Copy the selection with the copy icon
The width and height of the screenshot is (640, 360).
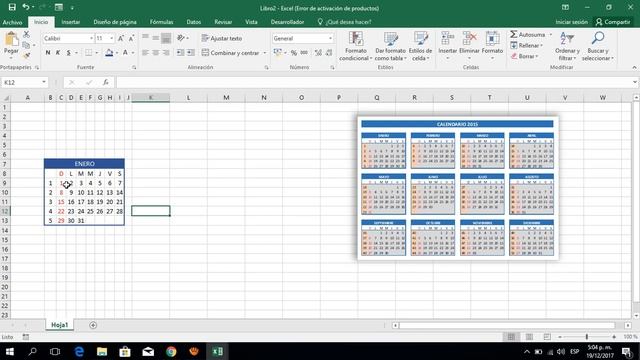[27, 45]
